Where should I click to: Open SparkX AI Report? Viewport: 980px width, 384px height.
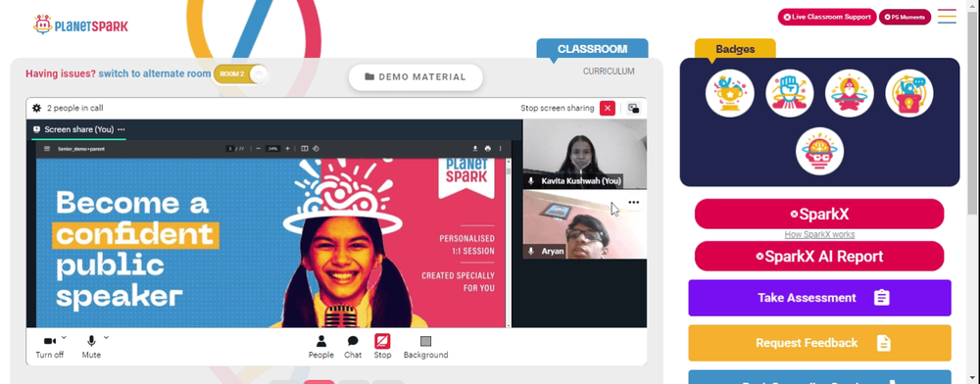coord(819,256)
